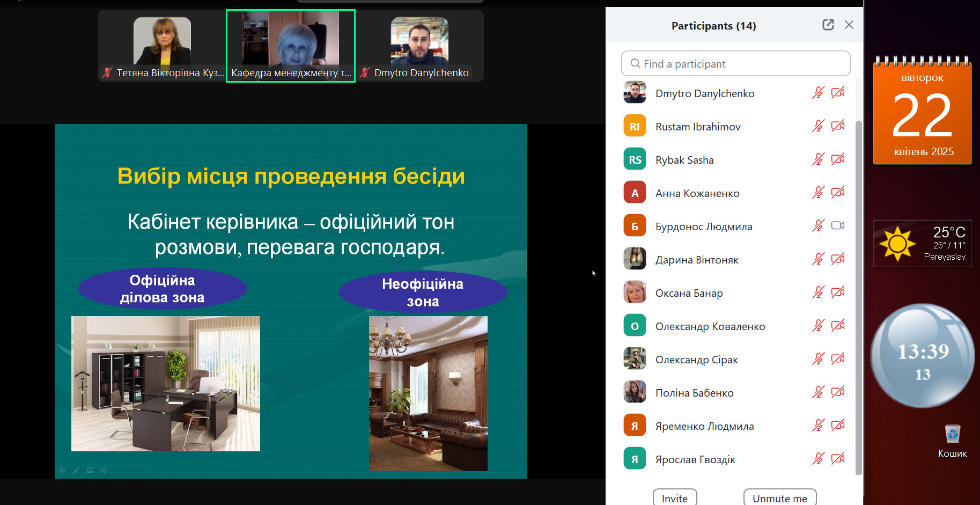This screenshot has height=505, width=980.
Task: Click Ярослав Гвоздік's camera-off icon
Action: 838,459
